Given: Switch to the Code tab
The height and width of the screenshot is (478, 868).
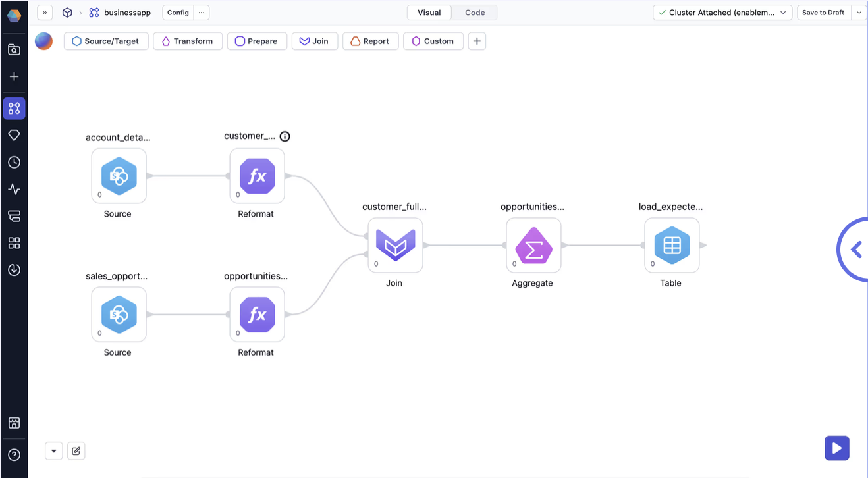Looking at the screenshot, I should (475, 12).
